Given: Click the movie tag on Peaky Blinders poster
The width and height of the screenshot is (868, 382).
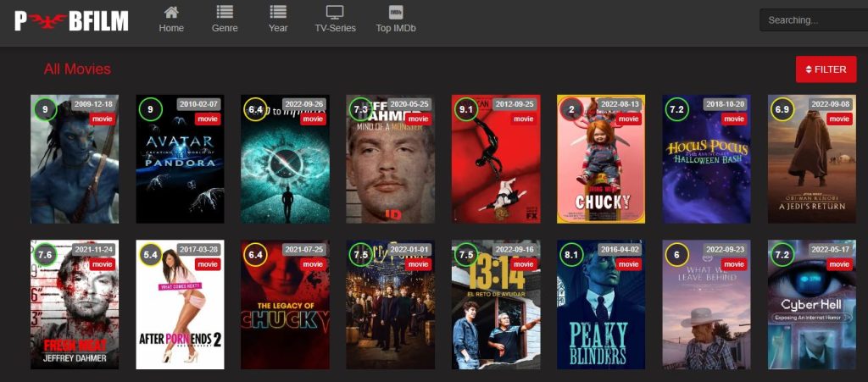Looking at the screenshot, I should point(629,264).
